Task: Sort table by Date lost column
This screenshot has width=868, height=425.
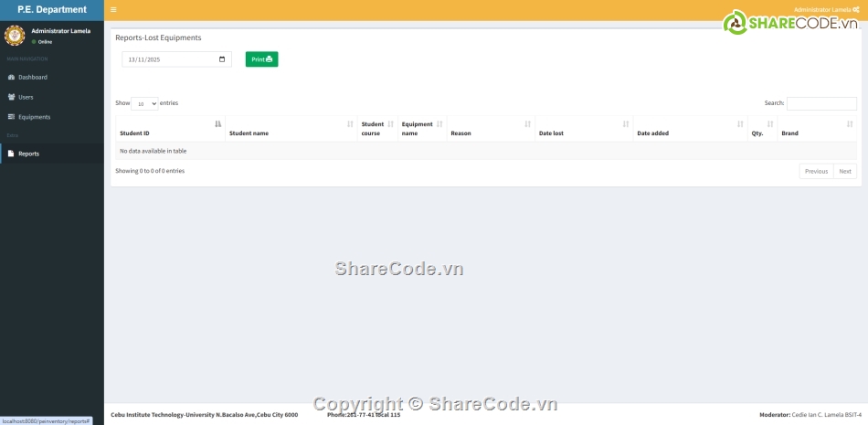Action: [x=582, y=133]
